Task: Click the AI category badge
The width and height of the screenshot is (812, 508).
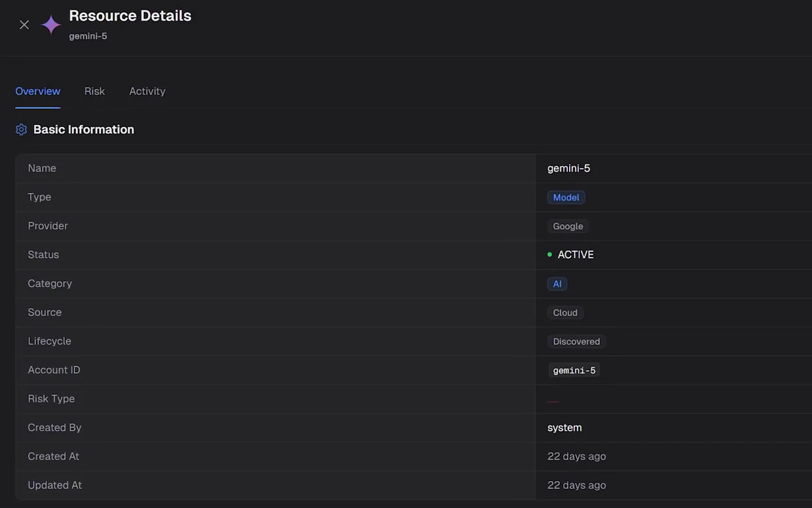Action: pos(557,284)
